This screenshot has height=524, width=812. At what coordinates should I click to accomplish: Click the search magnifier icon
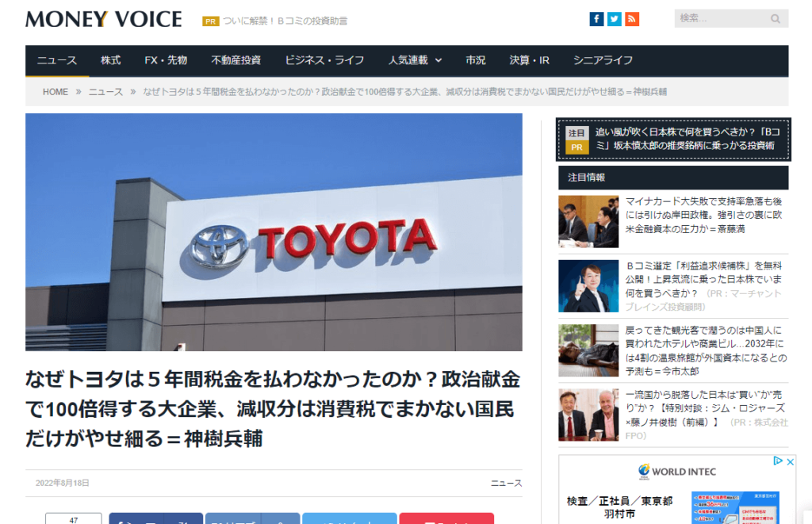click(776, 19)
